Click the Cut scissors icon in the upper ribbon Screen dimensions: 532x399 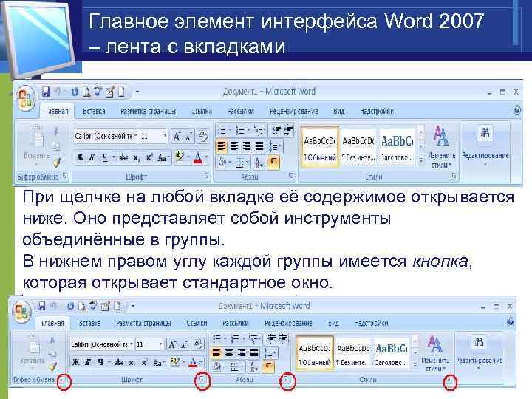click(x=56, y=130)
